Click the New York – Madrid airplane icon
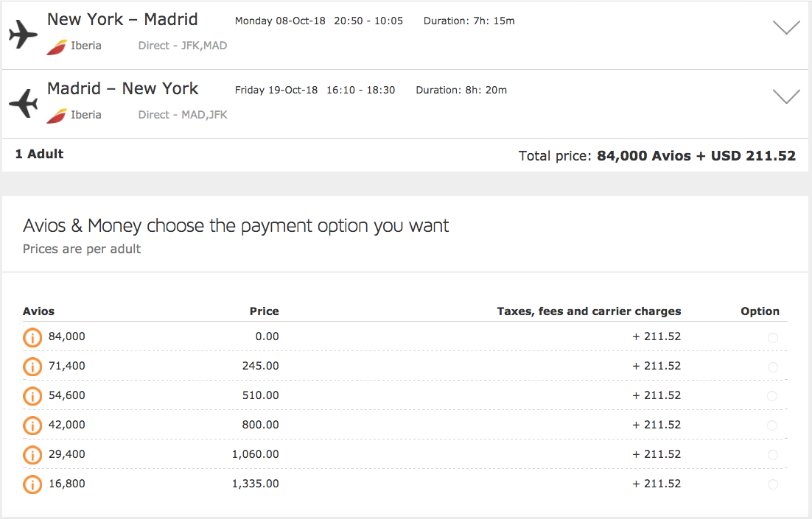812x519 pixels. click(x=23, y=34)
